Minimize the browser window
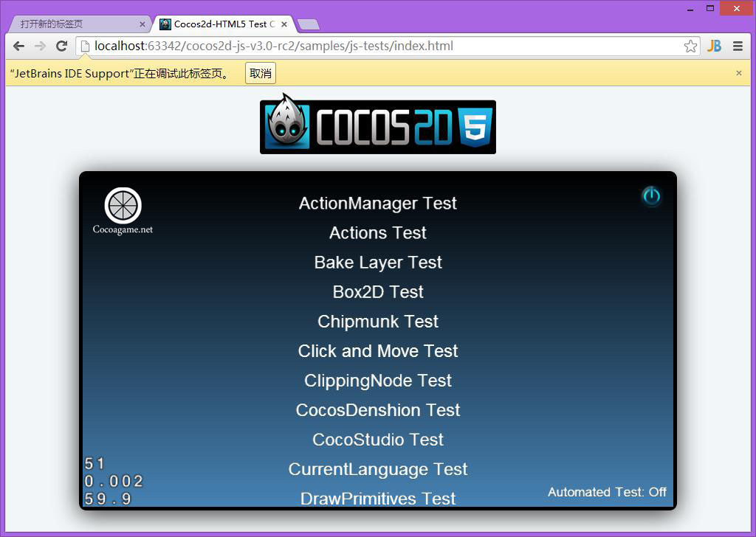 tap(690, 9)
